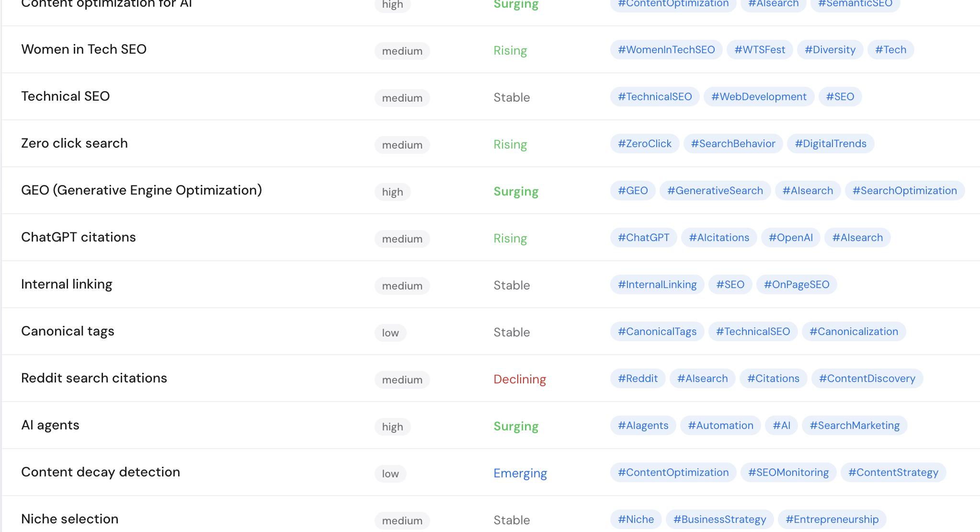Open the #Reddit hashtag
Screen dimensions: 980x532
638,378
